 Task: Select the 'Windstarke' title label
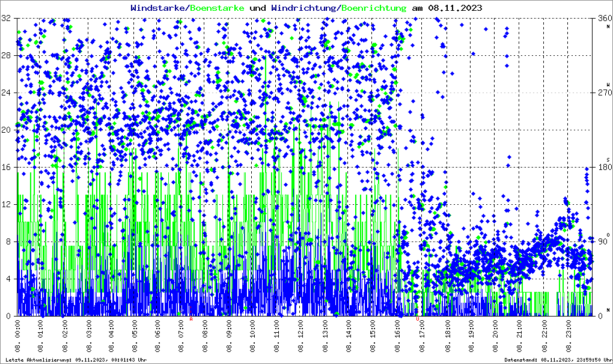pos(159,8)
